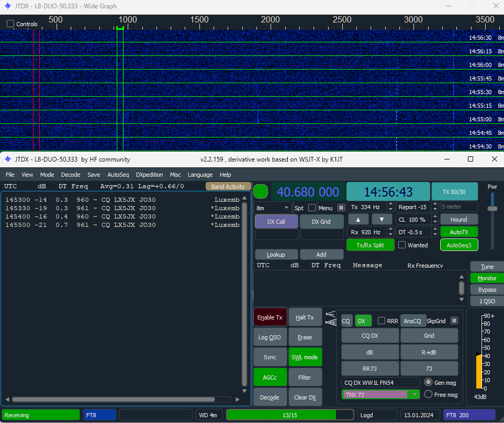Screen dimensions: 504x423
Task: Click the Halt Tx button
Action: [305, 317]
